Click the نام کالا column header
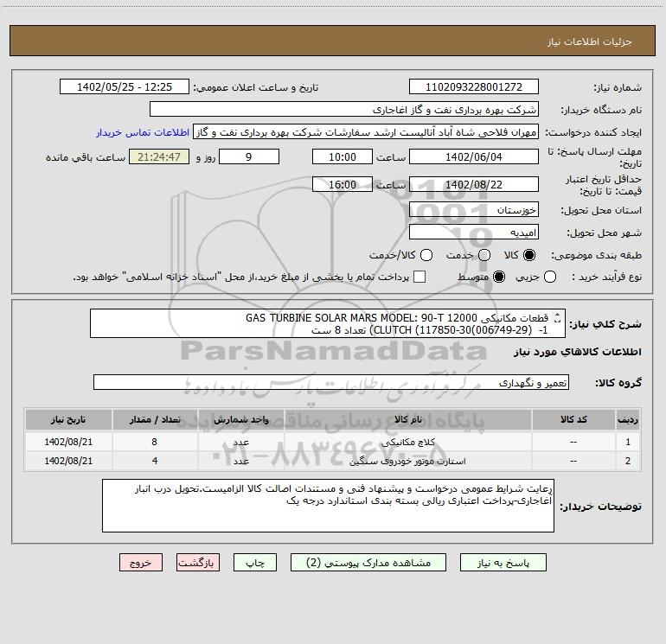 [407, 419]
